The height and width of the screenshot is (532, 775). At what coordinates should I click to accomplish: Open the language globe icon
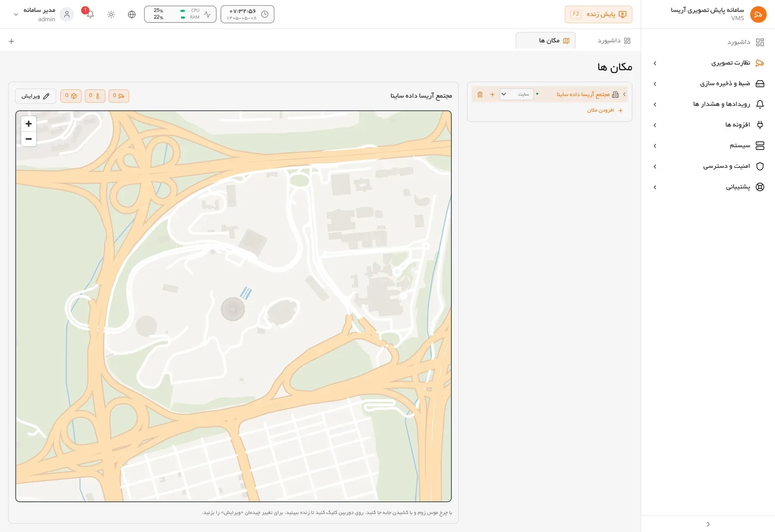[132, 14]
